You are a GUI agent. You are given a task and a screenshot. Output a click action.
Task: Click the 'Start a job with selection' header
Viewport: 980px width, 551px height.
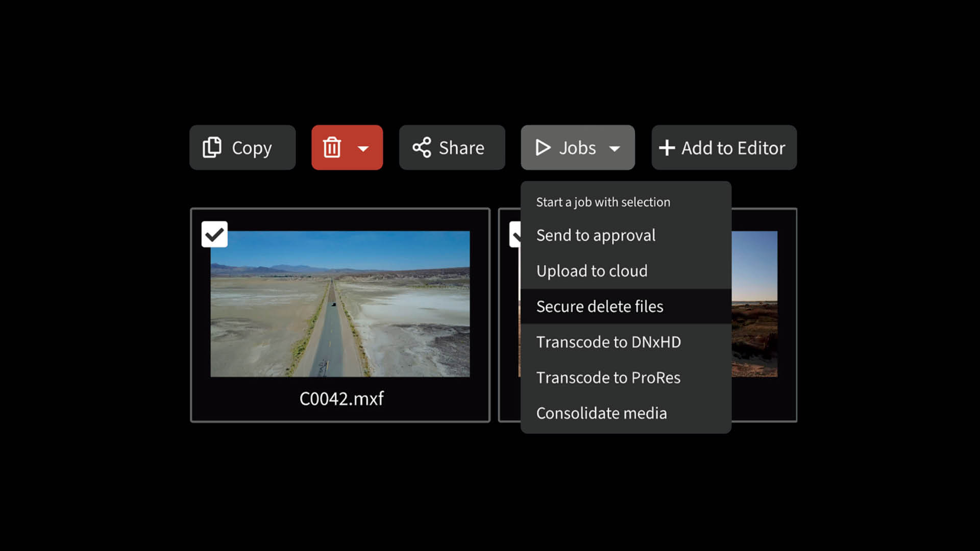point(603,202)
